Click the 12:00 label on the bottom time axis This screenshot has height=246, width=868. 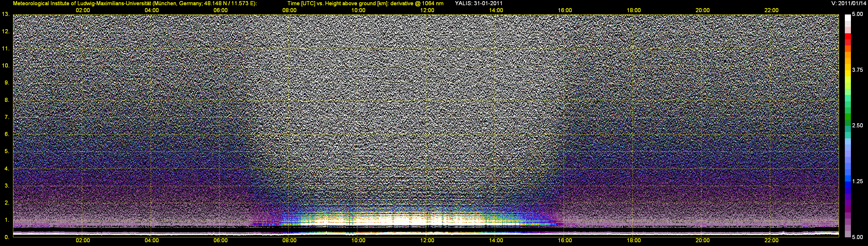(x=427, y=241)
